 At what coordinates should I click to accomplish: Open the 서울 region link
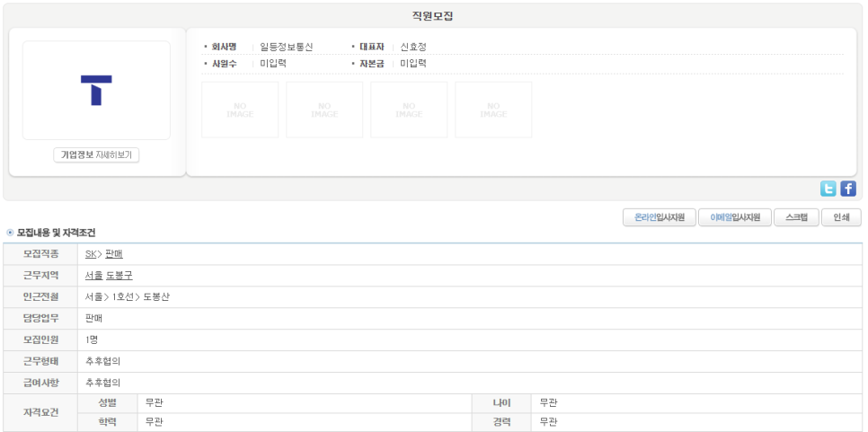coord(94,276)
